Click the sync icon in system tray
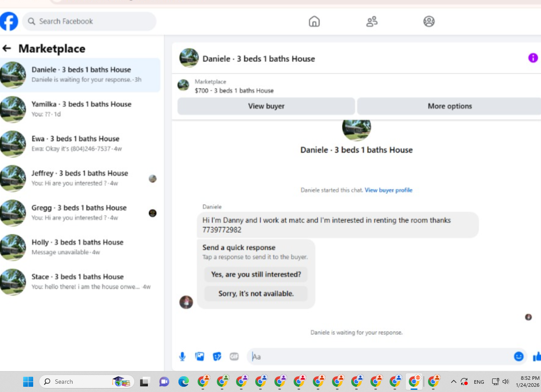This screenshot has height=392, width=541. (464, 382)
